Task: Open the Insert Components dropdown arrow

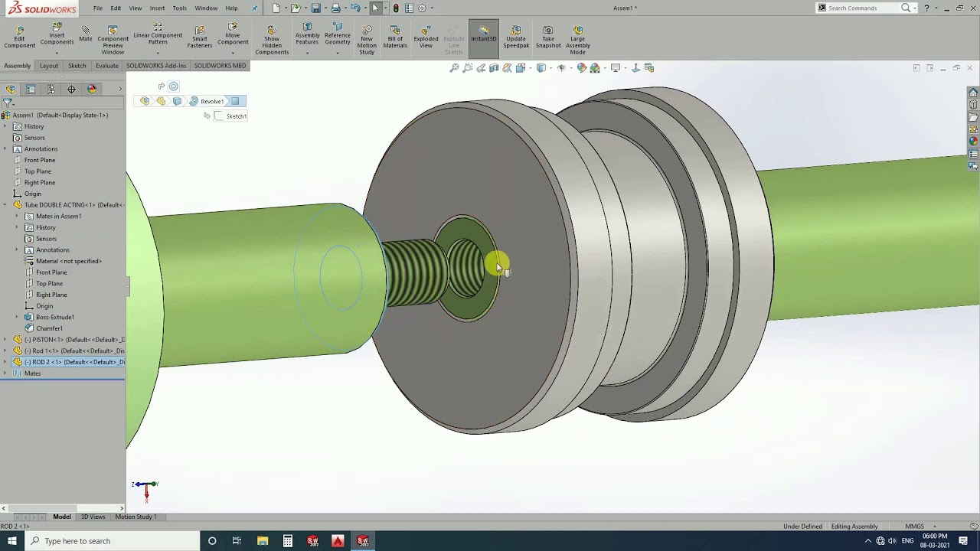Action: pos(57,53)
